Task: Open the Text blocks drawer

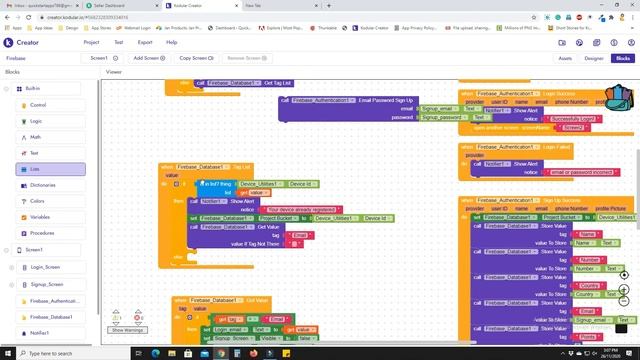Action: pyautogui.click(x=50, y=153)
